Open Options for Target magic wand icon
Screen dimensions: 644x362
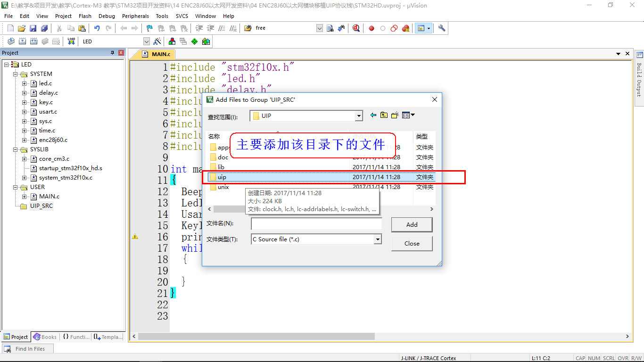(x=157, y=41)
